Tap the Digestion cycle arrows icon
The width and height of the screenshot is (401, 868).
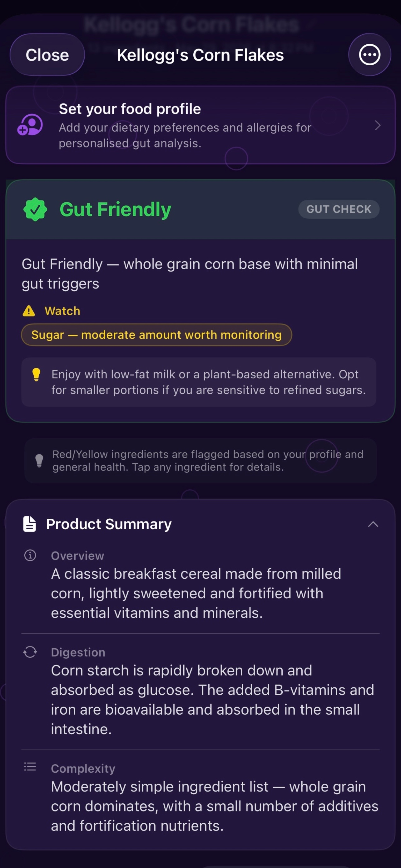pyautogui.click(x=30, y=652)
